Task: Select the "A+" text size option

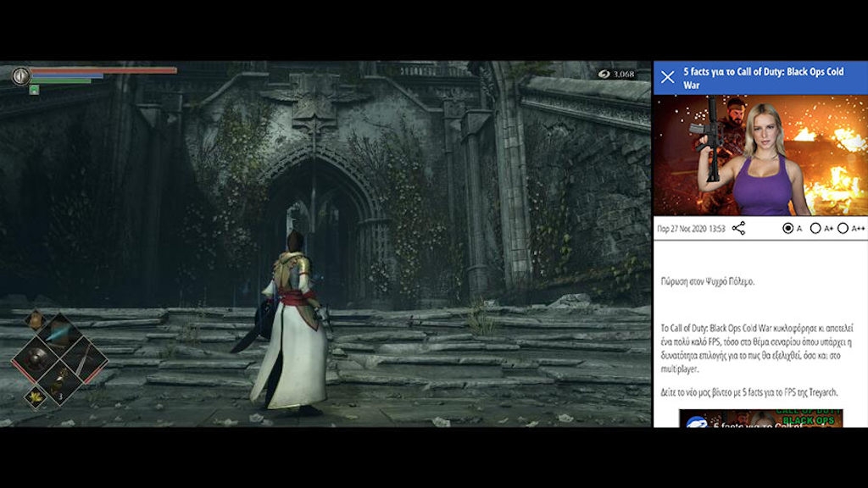Action: [x=815, y=228]
